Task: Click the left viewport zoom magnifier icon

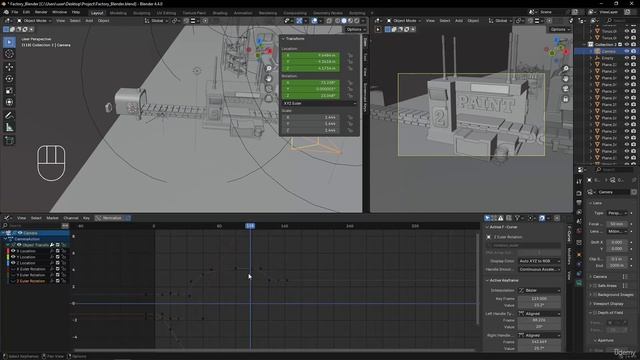Action: tap(269, 69)
